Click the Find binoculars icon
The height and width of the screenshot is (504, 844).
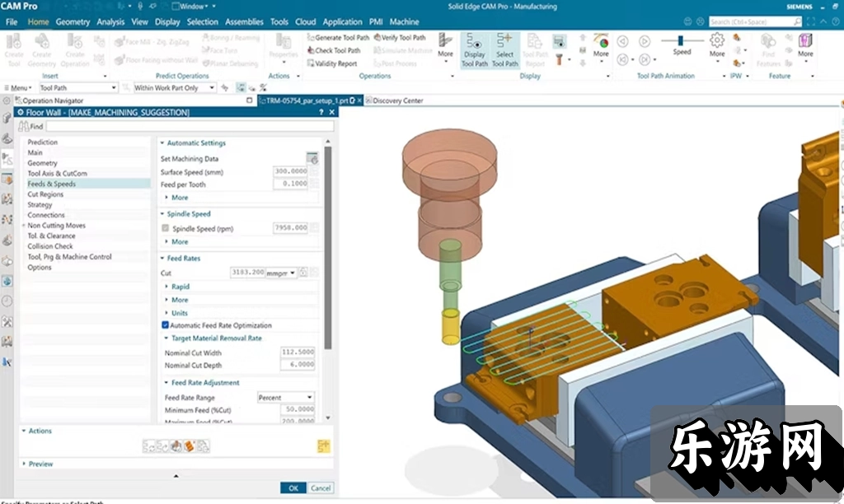(x=24, y=126)
